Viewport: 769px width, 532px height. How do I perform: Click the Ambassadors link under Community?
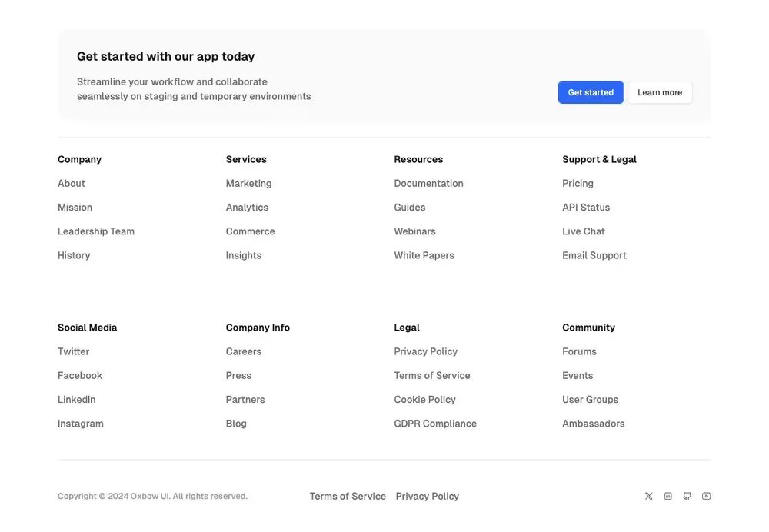click(x=593, y=423)
